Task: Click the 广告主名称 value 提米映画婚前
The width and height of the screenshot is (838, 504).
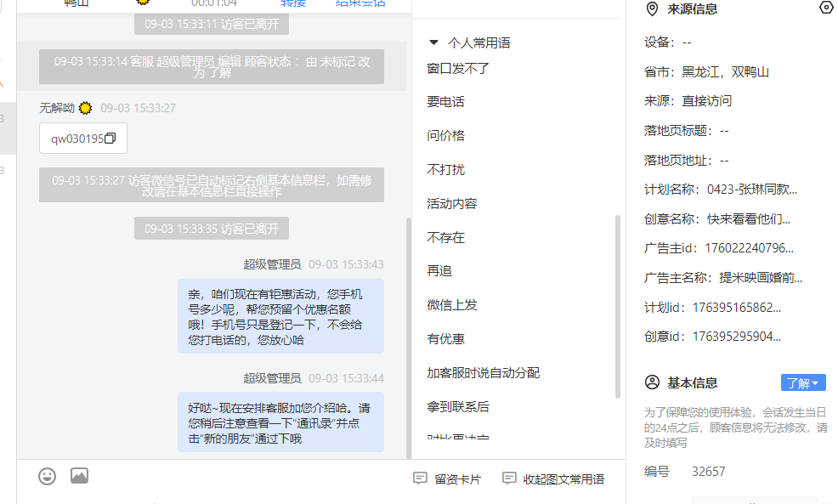Action: 761,278
